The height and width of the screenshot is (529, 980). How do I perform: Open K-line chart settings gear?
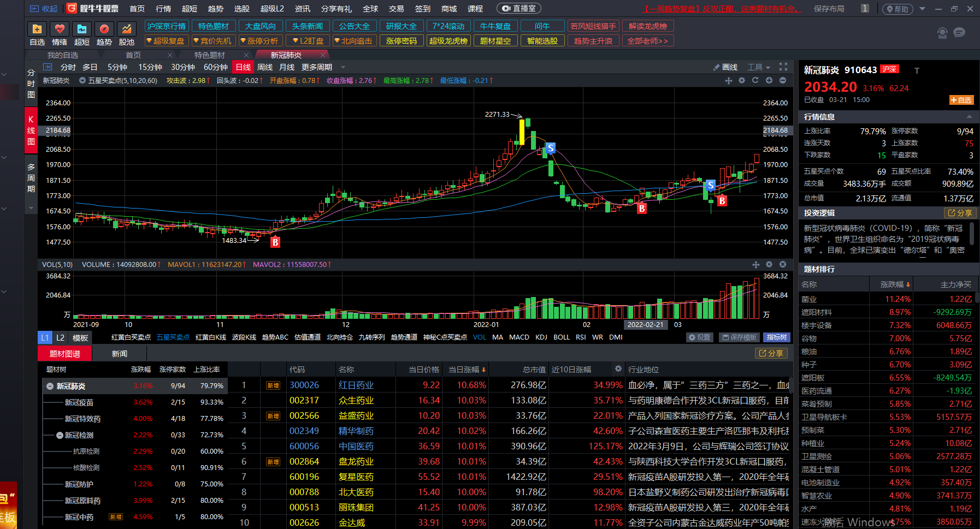pos(742,80)
